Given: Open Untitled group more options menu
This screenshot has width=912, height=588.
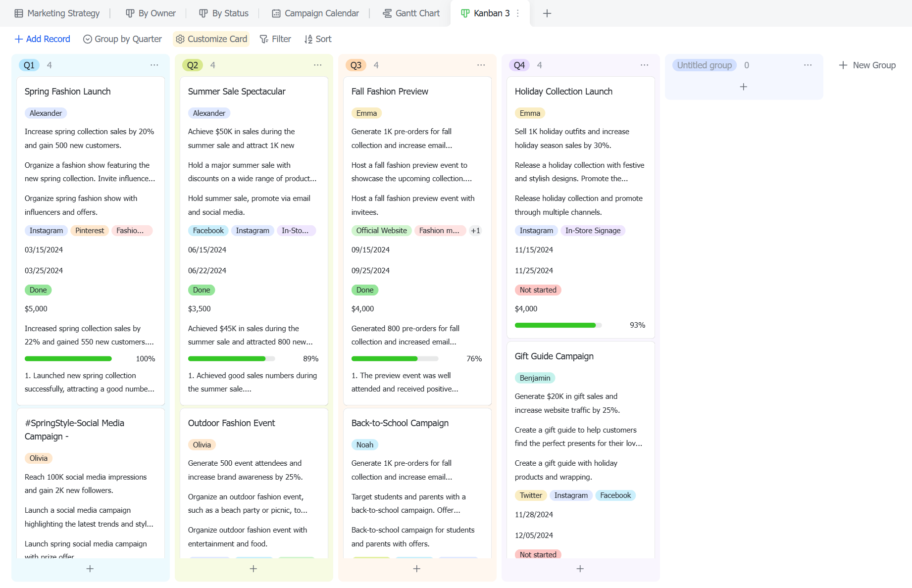Looking at the screenshot, I should pyautogui.click(x=808, y=65).
